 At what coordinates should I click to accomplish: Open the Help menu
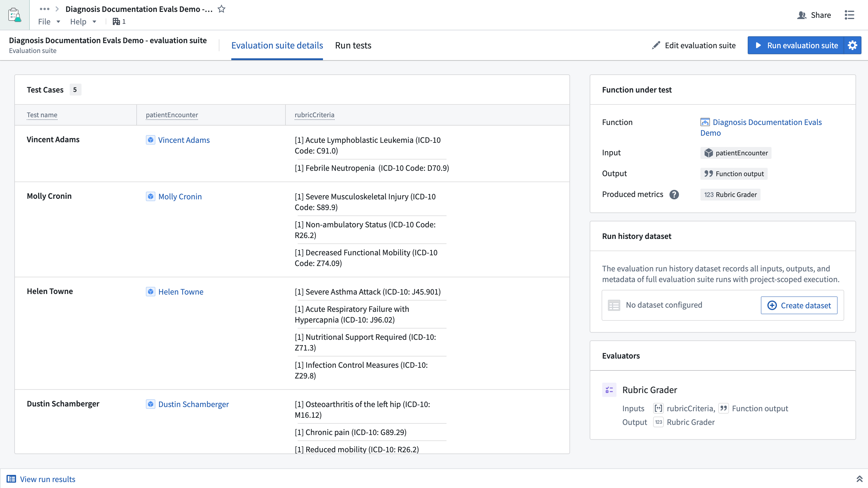(83, 21)
